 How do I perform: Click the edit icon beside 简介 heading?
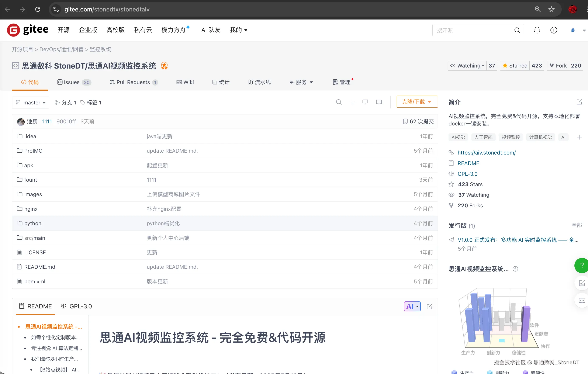pyautogui.click(x=579, y=102)
